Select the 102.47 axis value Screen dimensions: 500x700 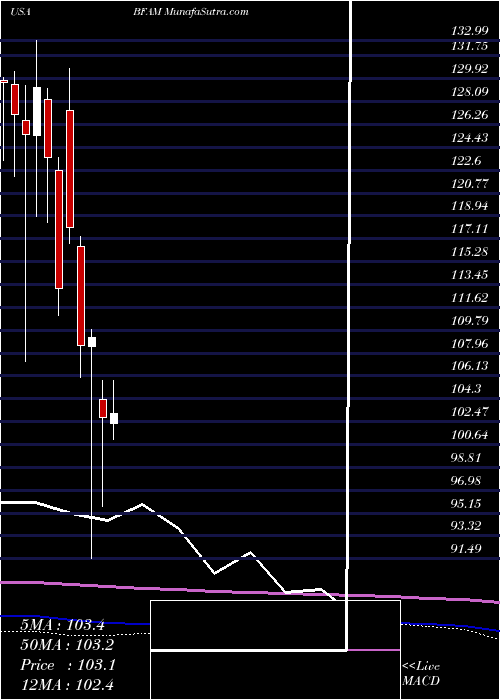coord(470,412)
